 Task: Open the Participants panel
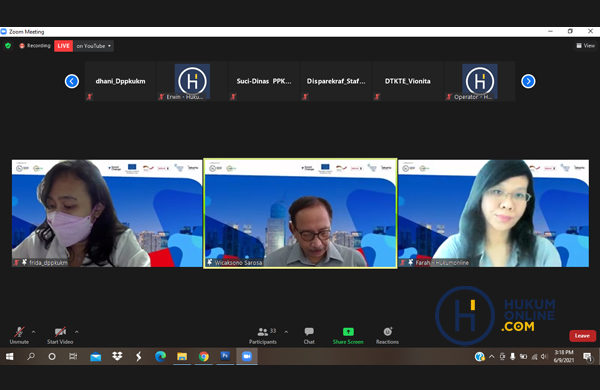coord(263,335)
